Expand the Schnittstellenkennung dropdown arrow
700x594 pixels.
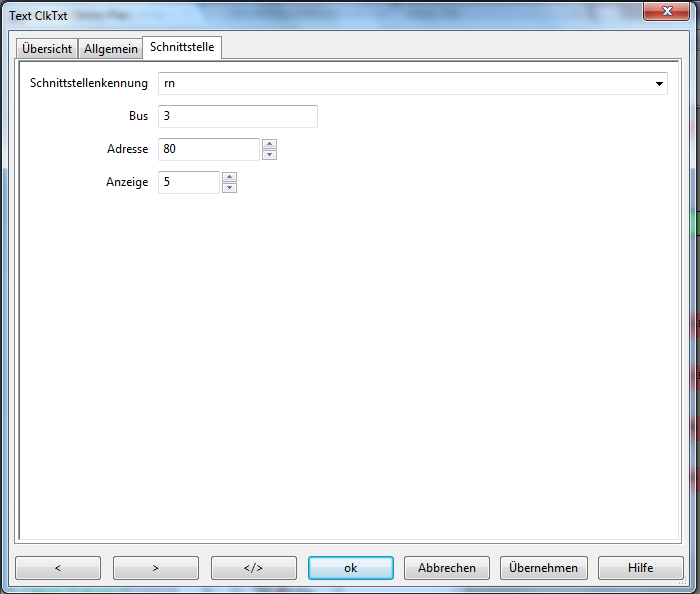click(x=659, y=84)
